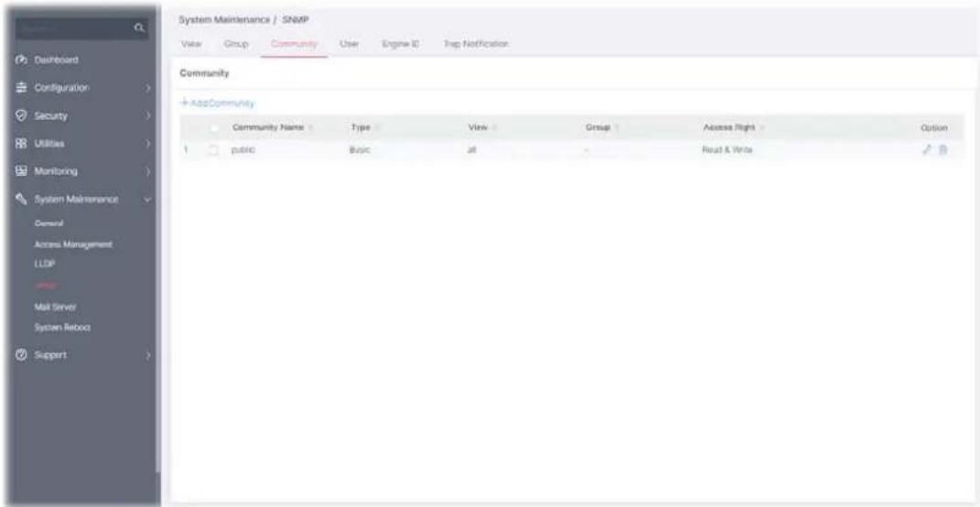Image resolution: width=980 pixels, height=507 pixels.
Task: Click the 'public' community name cell
Action: [x=243, y=150]
